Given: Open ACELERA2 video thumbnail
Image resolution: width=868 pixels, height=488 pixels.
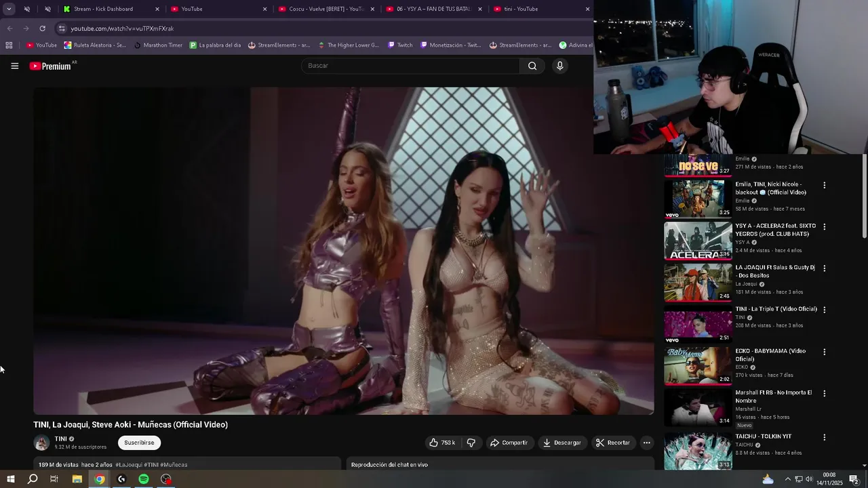Looking at the screenshot, I should (698, 241).
